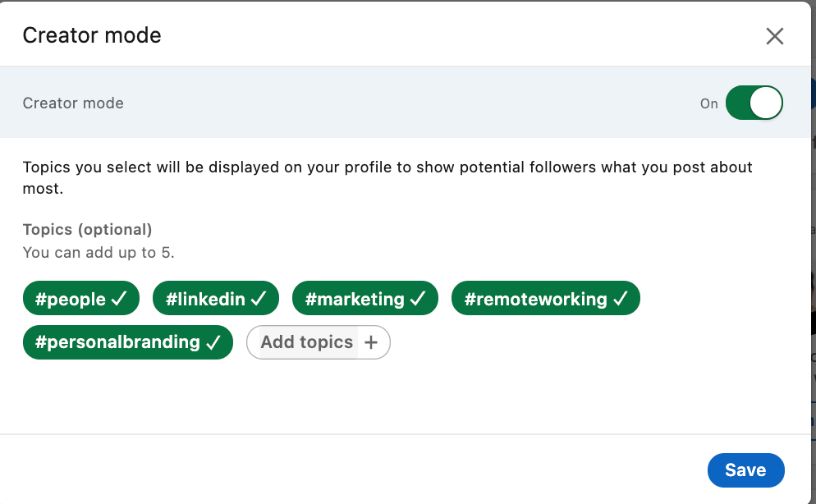Save the Creator mode settings

point(745,470)
